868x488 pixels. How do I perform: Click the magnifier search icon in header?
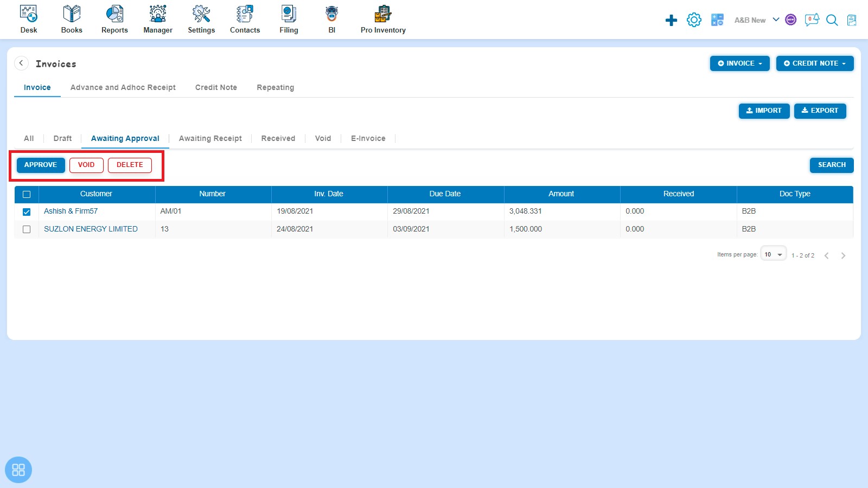(x=832, y=20)
